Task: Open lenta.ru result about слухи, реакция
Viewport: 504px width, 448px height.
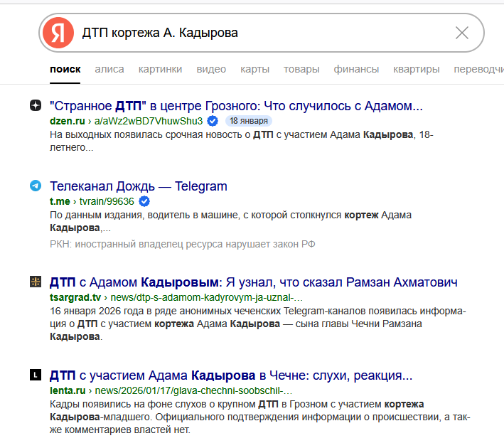Action: (231, 375)
